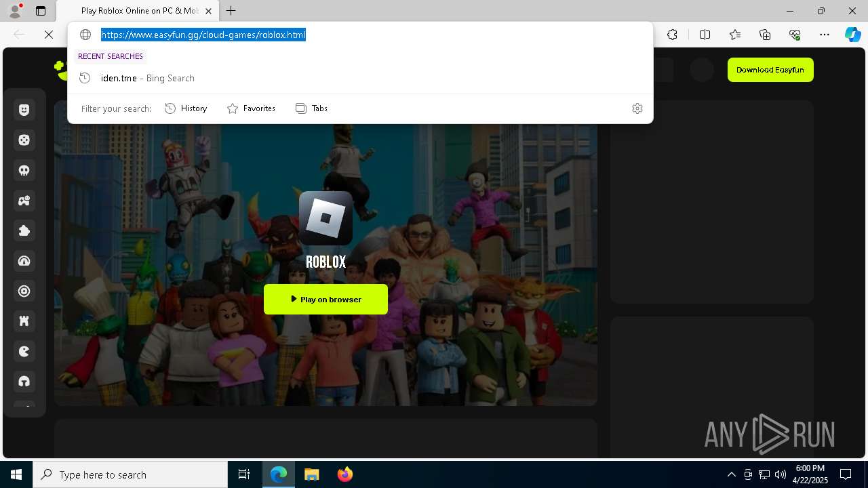Open address bar search settings gear

(x=637, y=108)
